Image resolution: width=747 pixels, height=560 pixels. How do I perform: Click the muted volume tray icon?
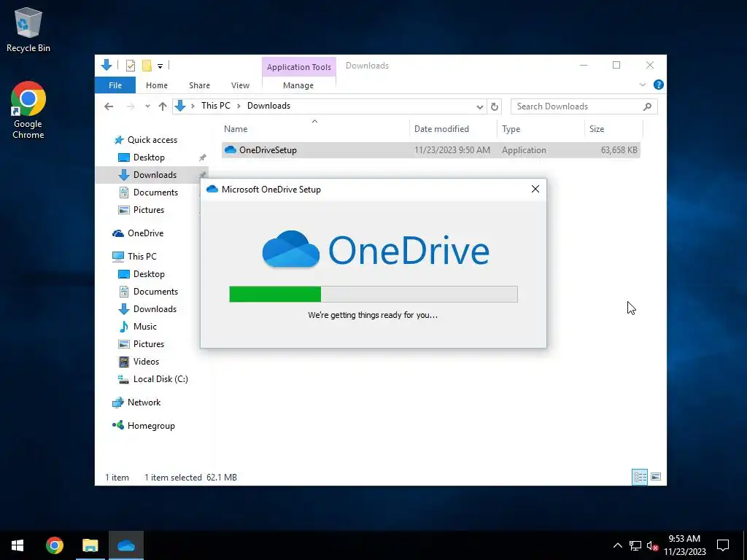pyautogui.click(x=652, y=545)
